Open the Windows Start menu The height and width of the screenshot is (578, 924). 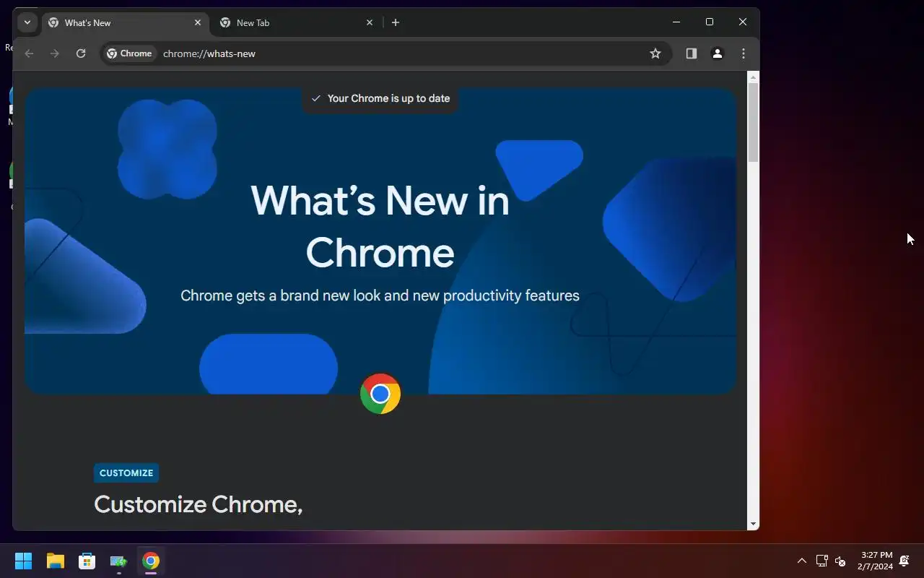[x=24, y=561]
